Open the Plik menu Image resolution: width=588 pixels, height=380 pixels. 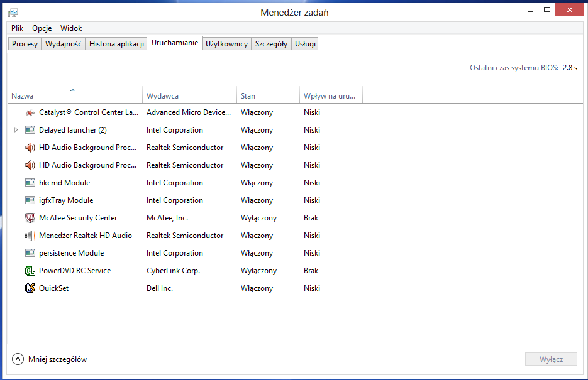(x=17, y=28)
